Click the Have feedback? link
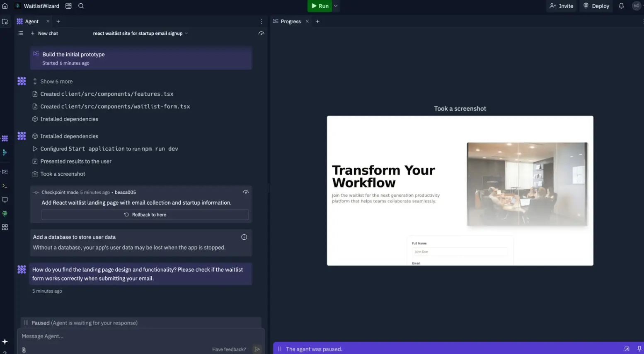The width and height of the screenshot is (644, 354). [229, 349]
